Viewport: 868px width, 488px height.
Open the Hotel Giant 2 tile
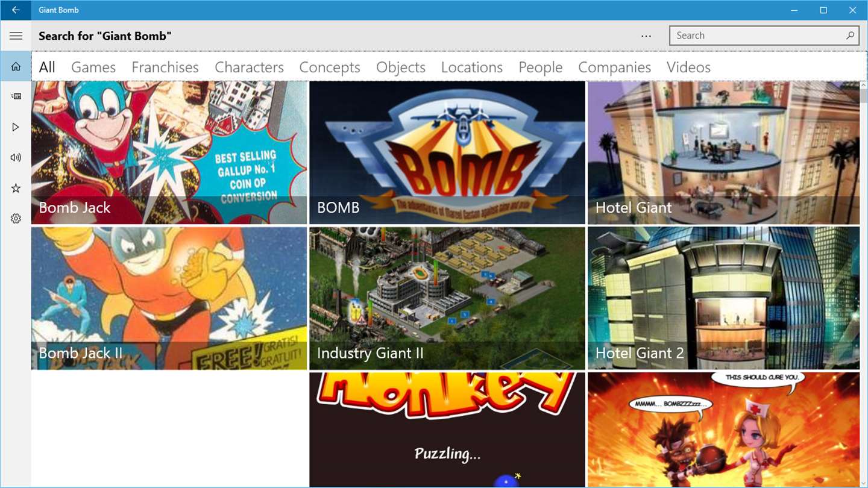[724, 298]
